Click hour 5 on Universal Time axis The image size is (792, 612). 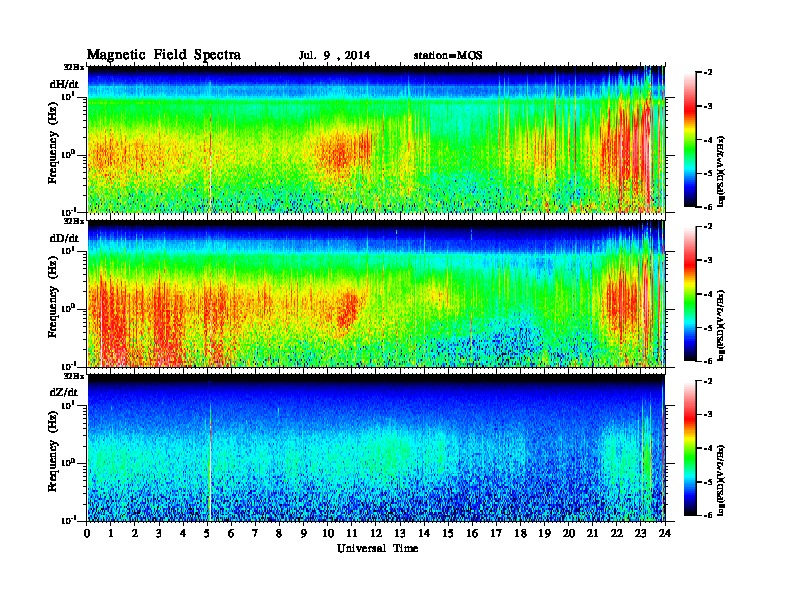tap(207, 534)
